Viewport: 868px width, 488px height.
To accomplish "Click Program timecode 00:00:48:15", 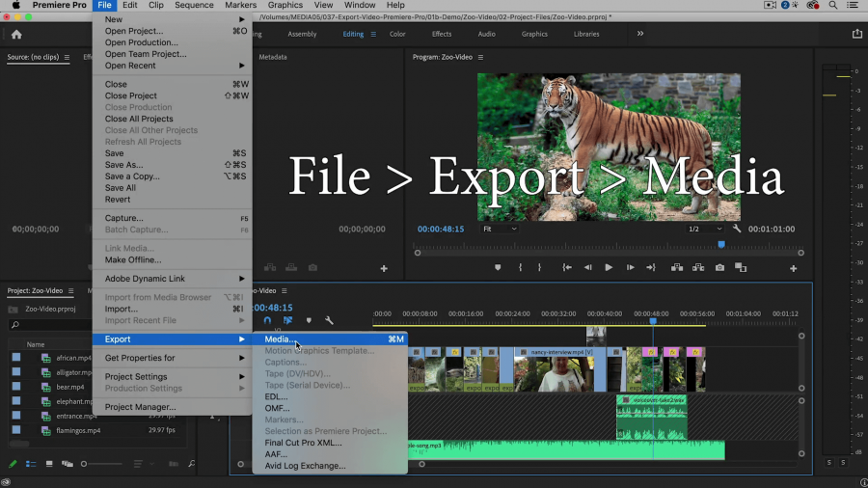I will click(441, 230).
